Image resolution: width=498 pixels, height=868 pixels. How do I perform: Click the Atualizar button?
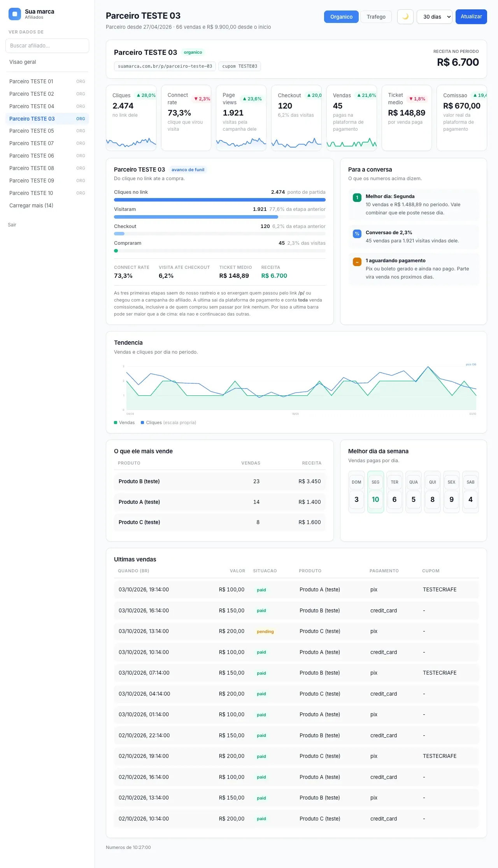point(471,17)
